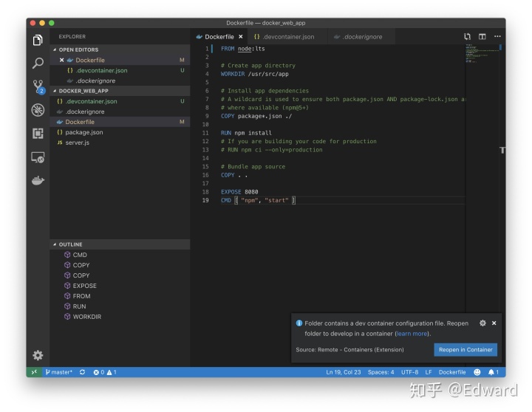The width and height of the screenshot is (532, 412).
Task: Open the More Actions ellipsis in editor
Action: tap(497, 37)
